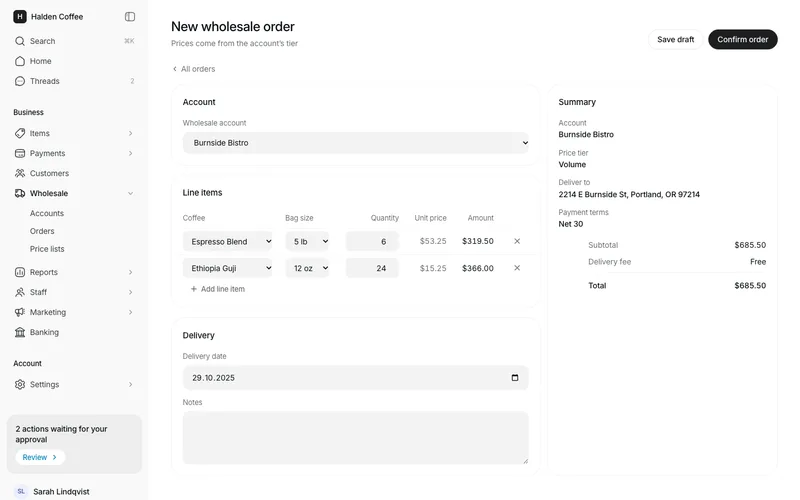This screenshot has width=800, height=500.
Task: Click the Threads unread count 2
Action: pos(132,81)
